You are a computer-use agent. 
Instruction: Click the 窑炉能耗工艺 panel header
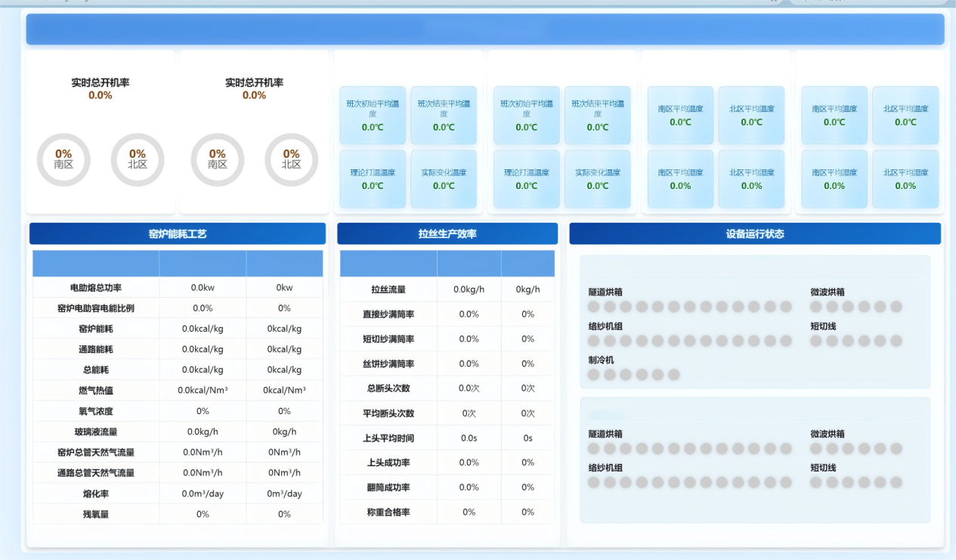pos(175,234)
